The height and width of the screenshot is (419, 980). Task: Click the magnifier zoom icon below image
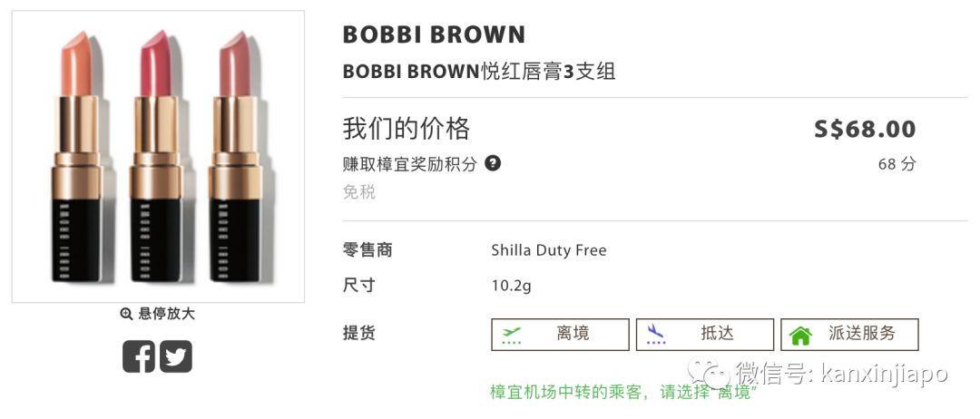[126, 314]
